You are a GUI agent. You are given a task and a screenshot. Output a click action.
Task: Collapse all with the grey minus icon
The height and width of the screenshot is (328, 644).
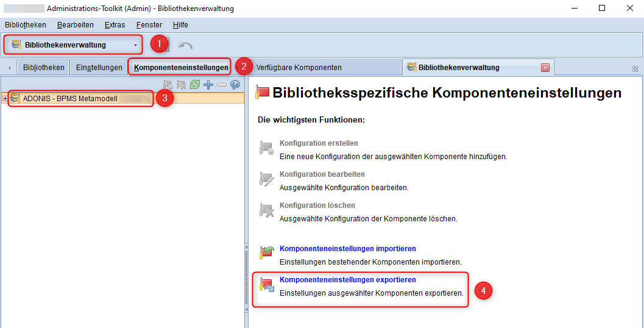(x=222, y=85)
